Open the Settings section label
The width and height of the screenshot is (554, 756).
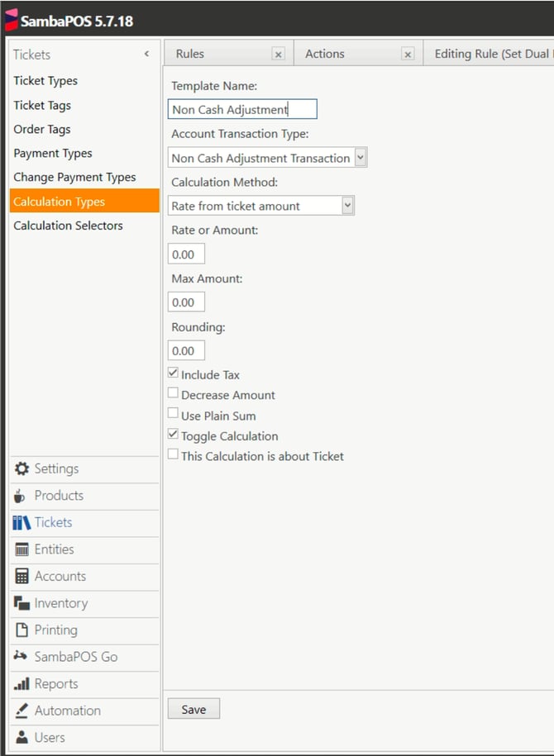point(56,468)
